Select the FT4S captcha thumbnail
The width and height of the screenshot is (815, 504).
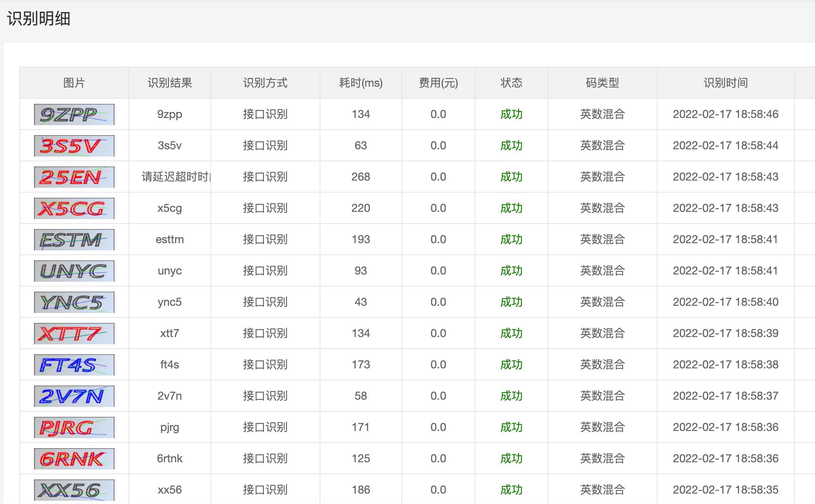[x=75, y=364]
